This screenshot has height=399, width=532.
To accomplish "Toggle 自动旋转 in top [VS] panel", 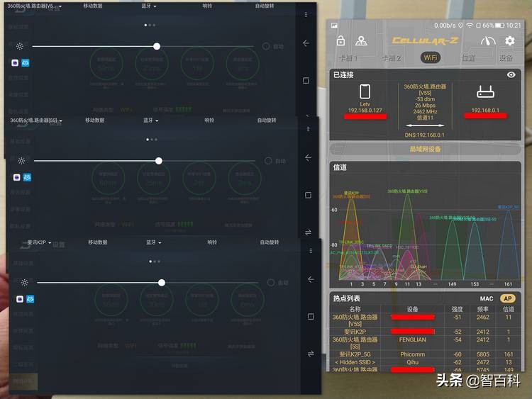I will pyautogui.click(x=265, y=6).
